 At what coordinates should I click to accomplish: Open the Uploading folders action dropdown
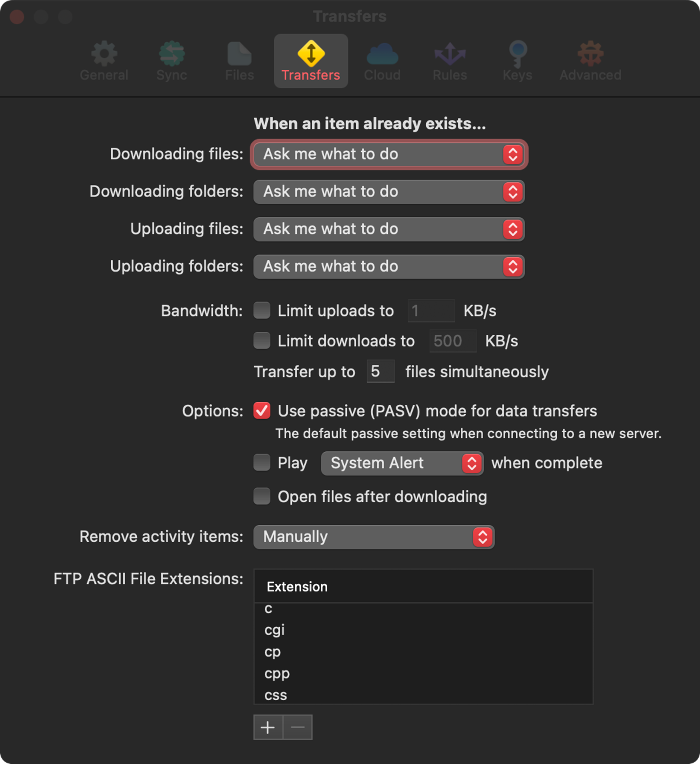pos(389,267)
